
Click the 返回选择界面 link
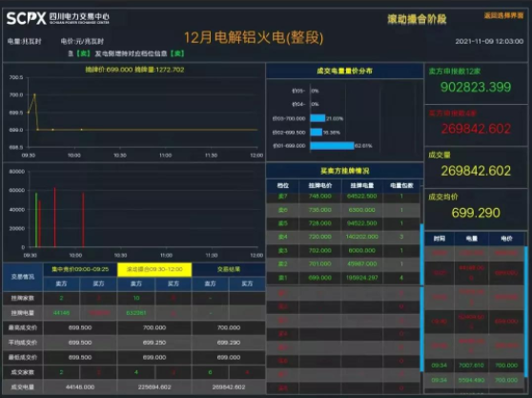click(x=503, y=15)
